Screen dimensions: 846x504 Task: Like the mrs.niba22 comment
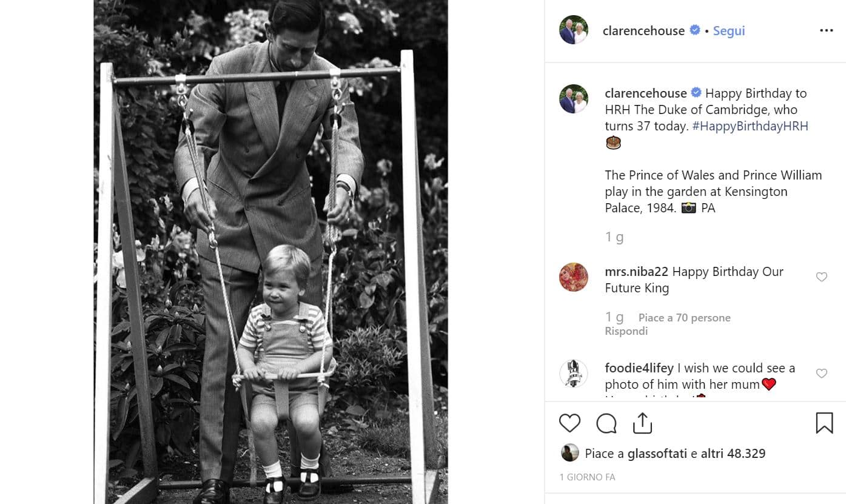point(822,277)
